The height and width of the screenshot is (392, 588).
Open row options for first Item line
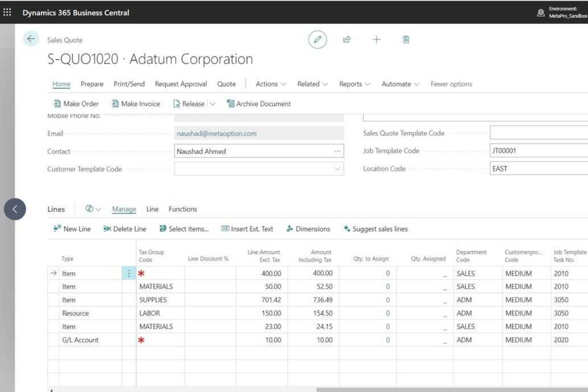coord(129,273)
